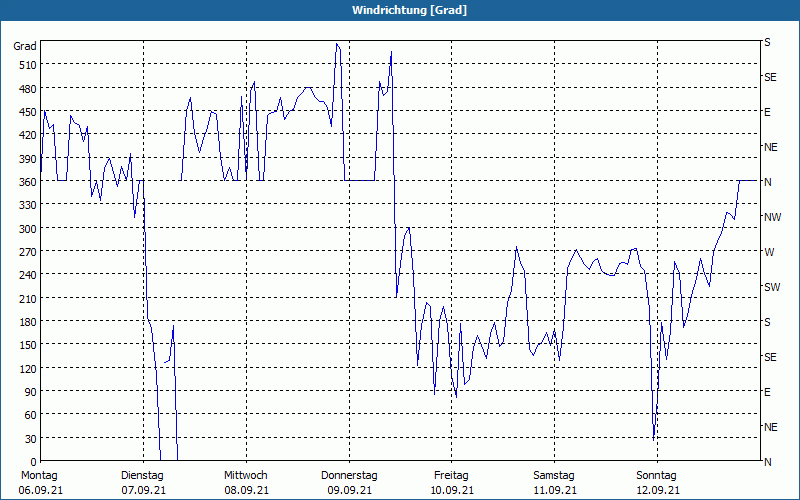The image size is (800, 500).
Task: Click the 450 value on left axis
Action: point(28,112)
